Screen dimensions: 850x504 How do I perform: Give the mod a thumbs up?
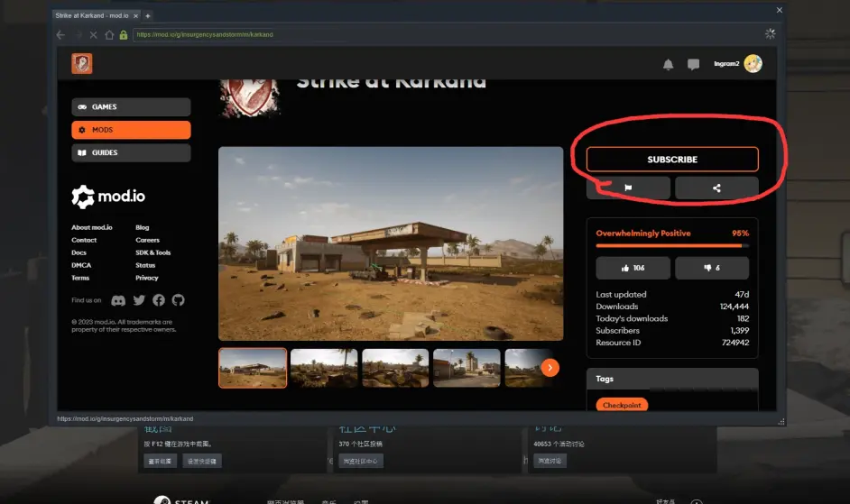point(633,268)
